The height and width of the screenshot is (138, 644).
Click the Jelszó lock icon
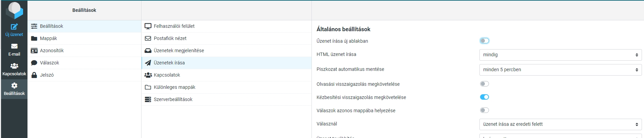point(34,75)
